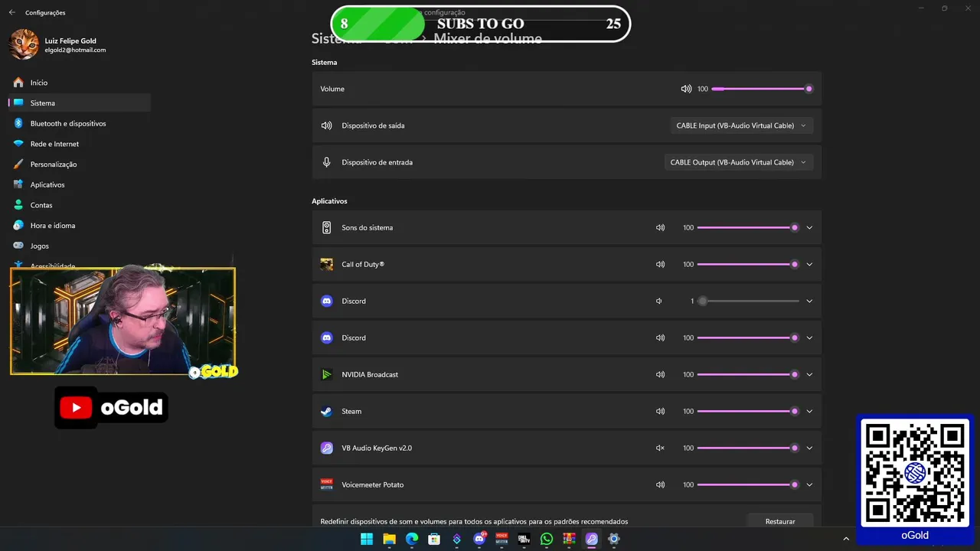Click the back arrow in Configurações
The height and width of the screenshot is (551, 980).
click(11, 12)
